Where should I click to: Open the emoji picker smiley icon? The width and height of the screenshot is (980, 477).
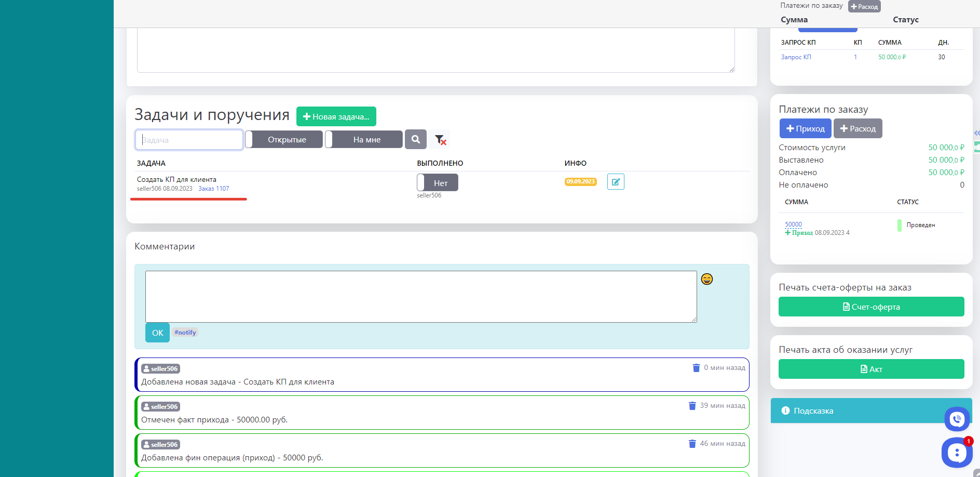tap(706, 279)
